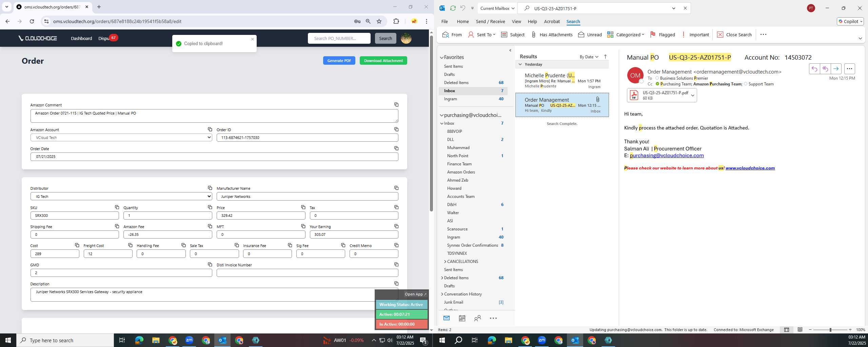Open attachment options for US-Q3-25-AZ01751-P.pdf
The width and height of the screenshot is (868, 347).
[x=693, y=96]
